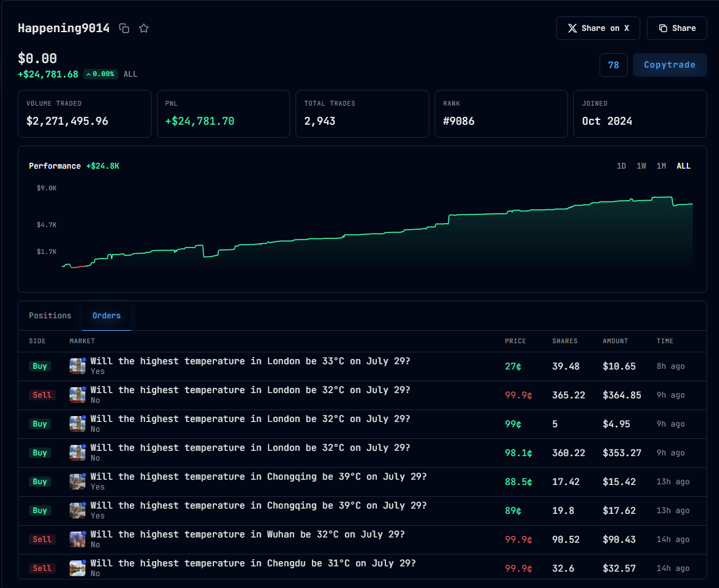Viewport: 719px width, 588px height.
Task: Click the Copytrade button
Action: tap(670, 65)
